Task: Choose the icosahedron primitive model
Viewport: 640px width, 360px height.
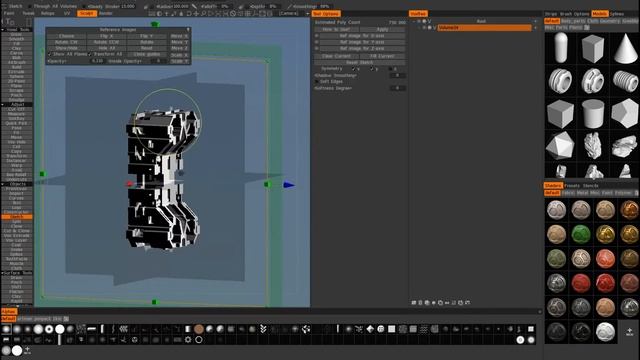Action: point(560,146)
